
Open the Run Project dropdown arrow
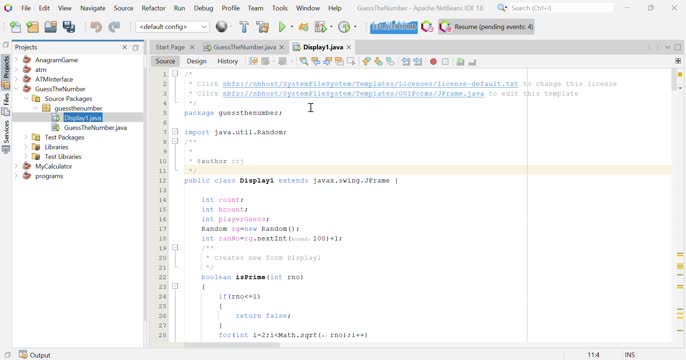click(x=292, y=27)
